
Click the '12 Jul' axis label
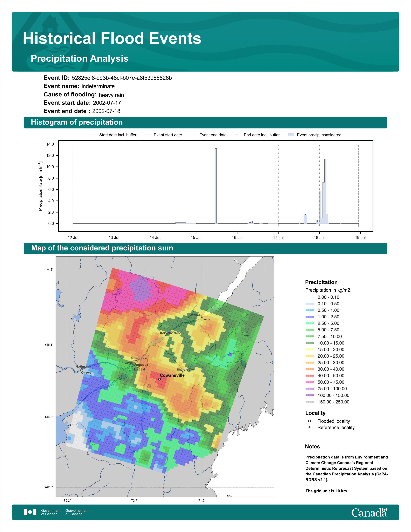coord(73,237)
